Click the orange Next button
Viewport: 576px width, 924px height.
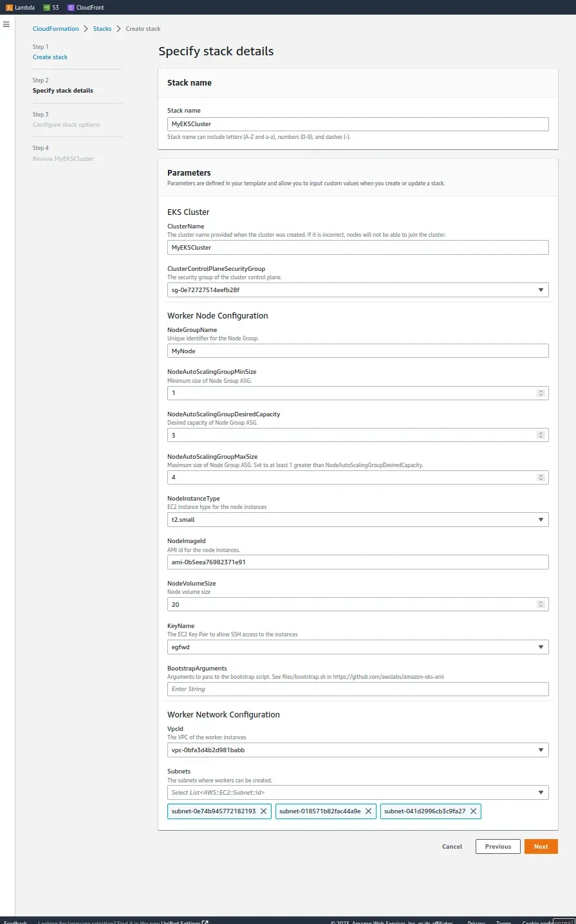541,847
